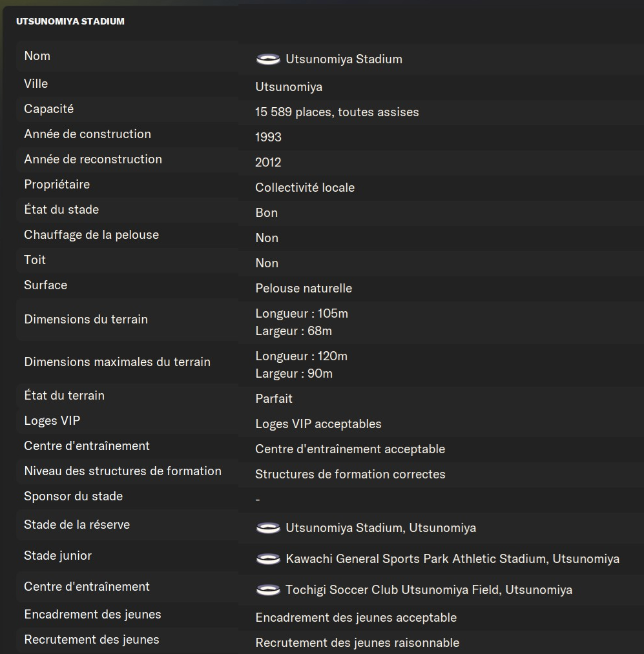
Task: Select capacity value "15 589 places, toutes assises"
Action: coord(337,112)
